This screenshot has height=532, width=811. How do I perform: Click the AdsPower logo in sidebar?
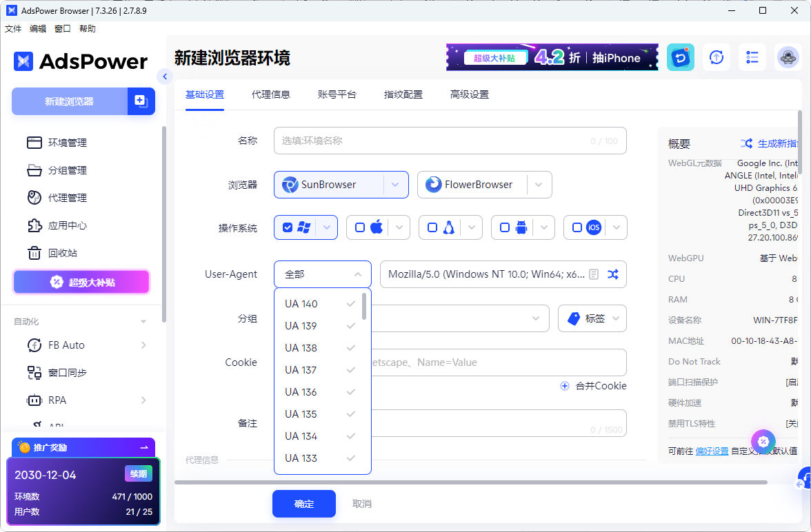80,61
